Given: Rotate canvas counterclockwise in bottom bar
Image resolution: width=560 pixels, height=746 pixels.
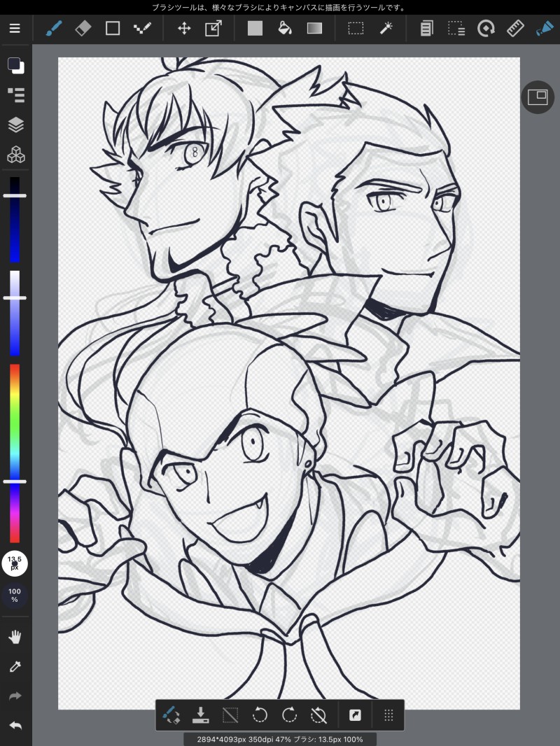Looking at the screenshot, I should click(260, 715).
